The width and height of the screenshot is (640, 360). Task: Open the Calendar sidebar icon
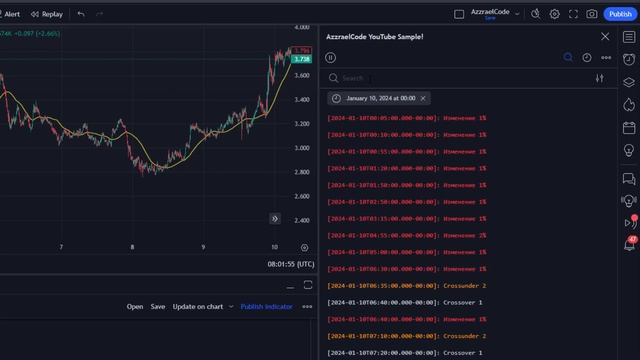point(629,128)
